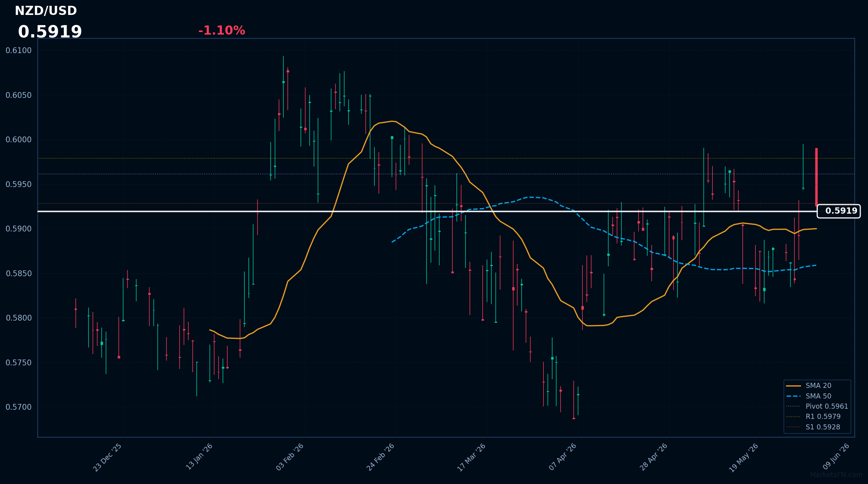Click the 23 Dec '25 date label

tap(107, 457)
